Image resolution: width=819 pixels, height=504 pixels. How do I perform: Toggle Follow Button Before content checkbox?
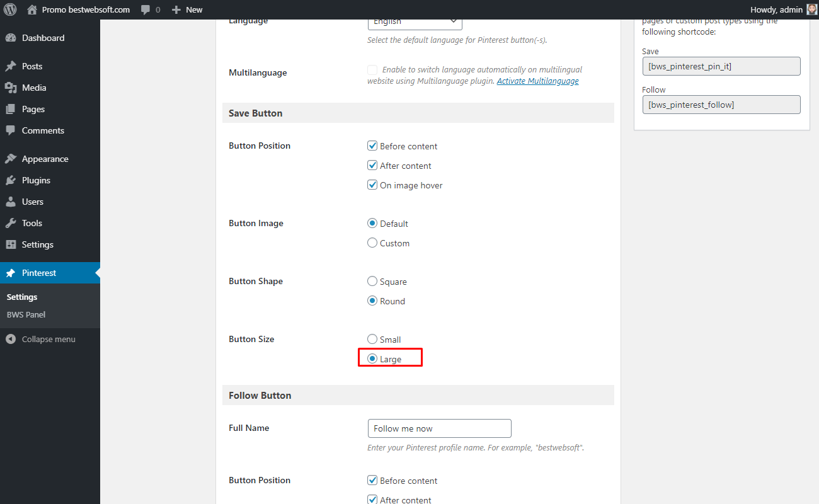372,481
